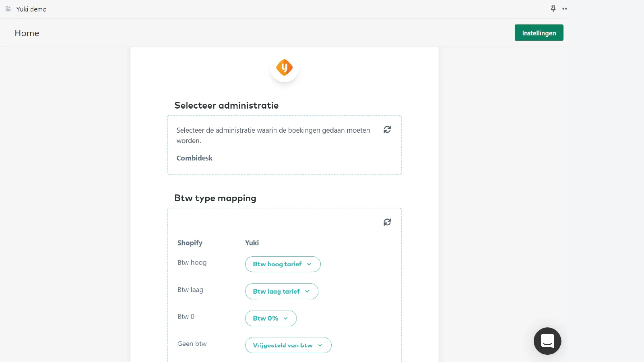Viewport: 644px width, 362px height.
Task: Click the Btw 0 row label
Action: coord(186,317)
